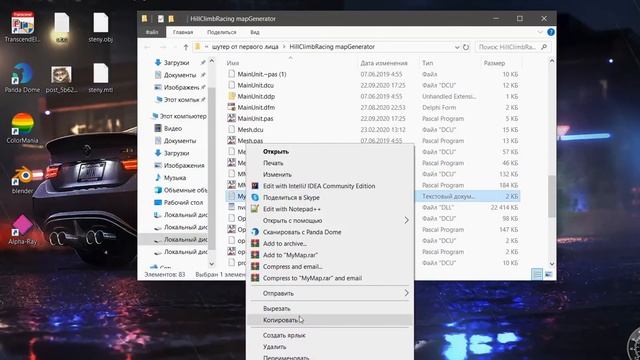Select Видео in navigation pane
640x360 pixels.
pyautogui.click(x=168, y=128)
